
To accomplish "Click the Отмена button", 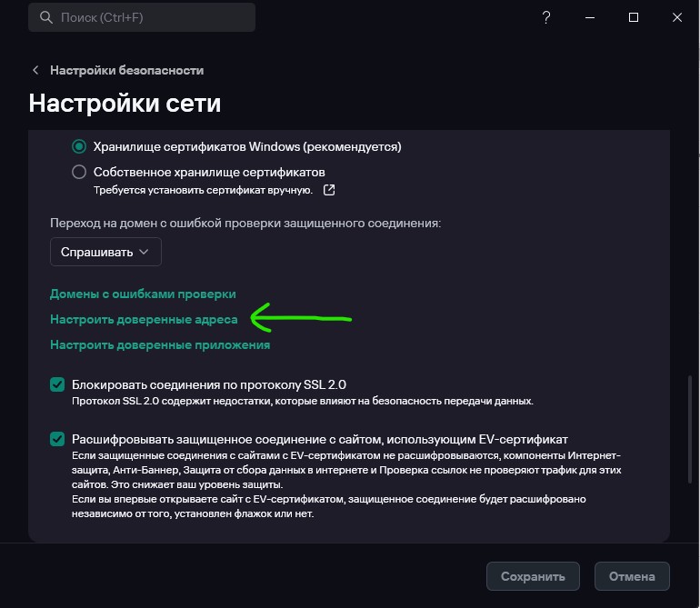I will pyautogui.click(x=632, y=576).
